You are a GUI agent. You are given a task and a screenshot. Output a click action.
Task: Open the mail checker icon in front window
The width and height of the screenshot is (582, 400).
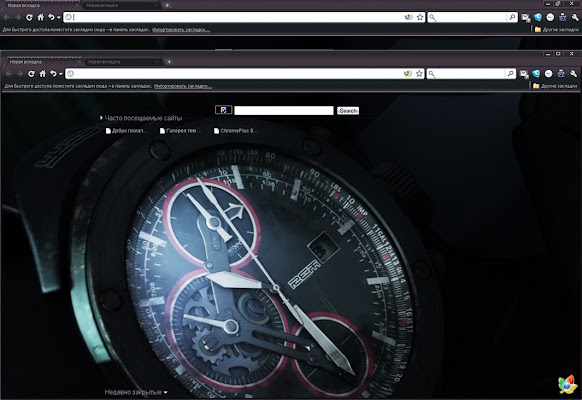524,74
